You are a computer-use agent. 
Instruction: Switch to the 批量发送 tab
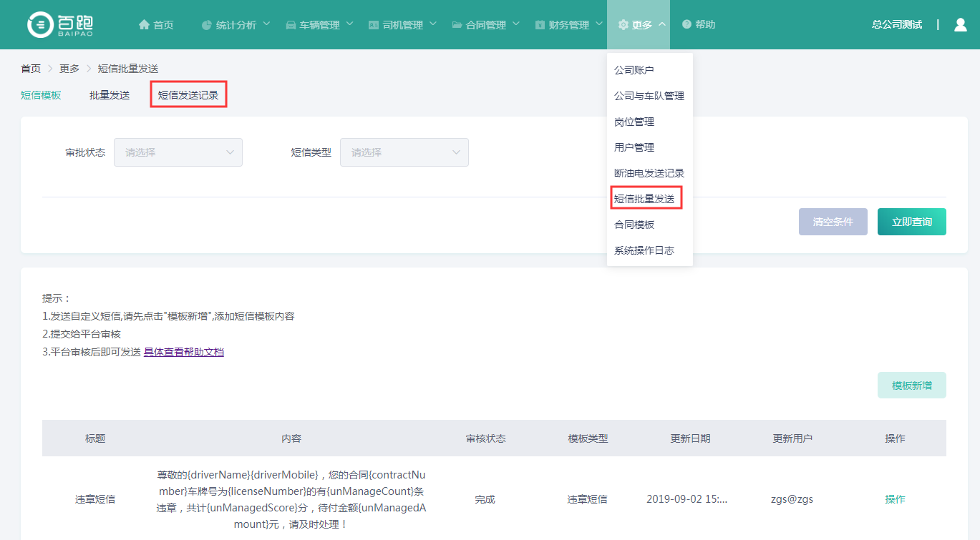tap(110, 95)
